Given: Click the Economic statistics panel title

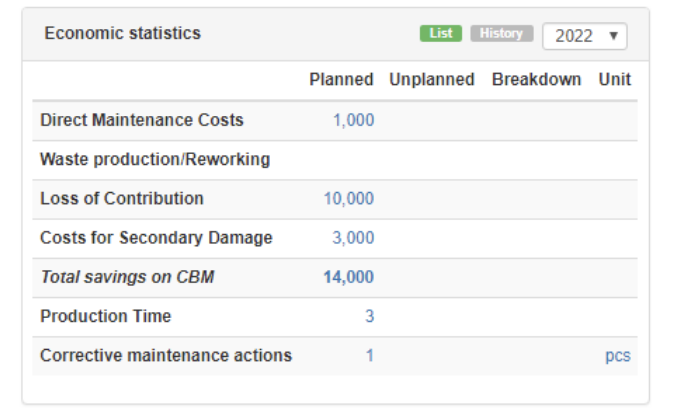Looking at the screenshot, I should [122, 33].
